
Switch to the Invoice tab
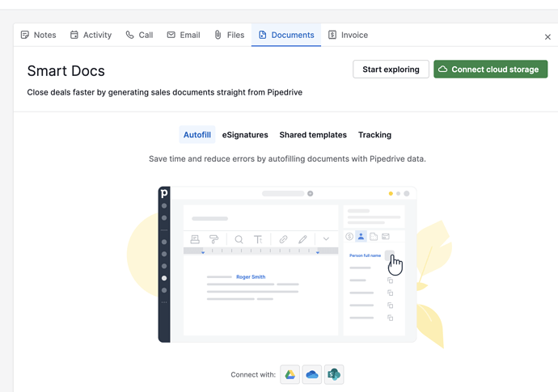[x=348, y=35]
